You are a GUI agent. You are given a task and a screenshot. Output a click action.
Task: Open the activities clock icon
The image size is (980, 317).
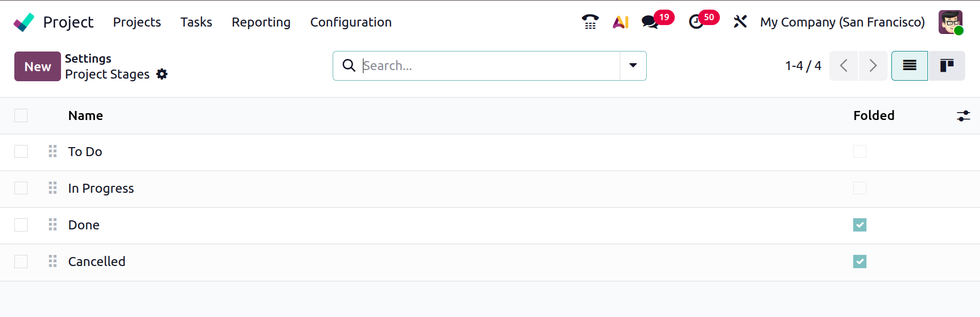696,22
